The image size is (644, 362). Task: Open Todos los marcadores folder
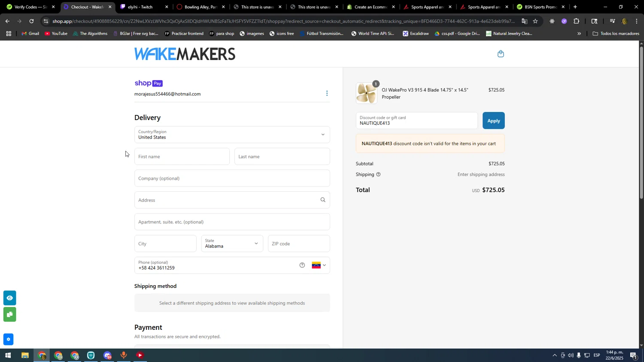(616, 33)
